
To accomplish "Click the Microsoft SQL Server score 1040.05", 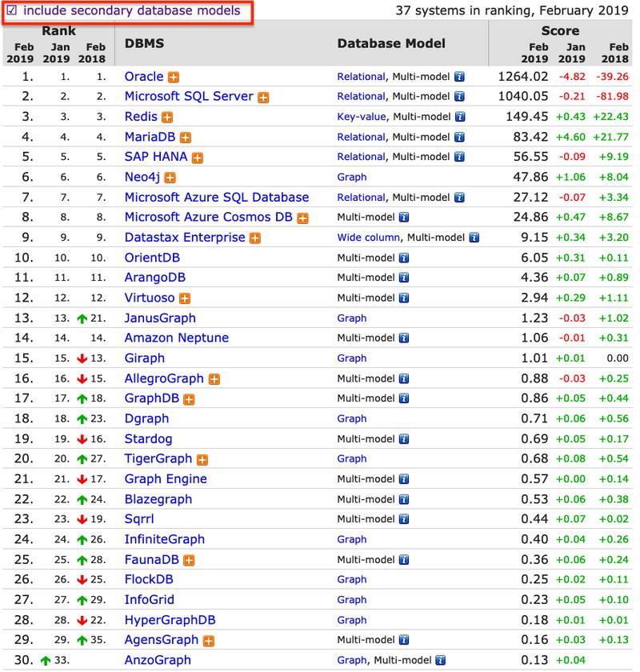I will 523,97.
